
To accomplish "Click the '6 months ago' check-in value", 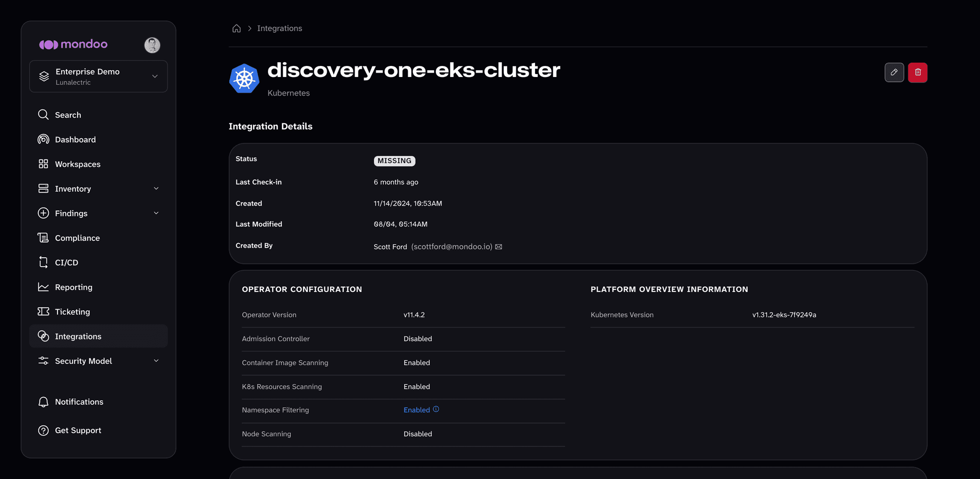I will click(396, 182).
